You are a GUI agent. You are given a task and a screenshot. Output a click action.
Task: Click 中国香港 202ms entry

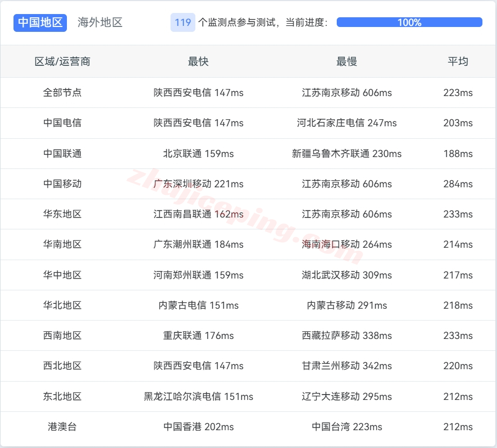pos(198,427)
